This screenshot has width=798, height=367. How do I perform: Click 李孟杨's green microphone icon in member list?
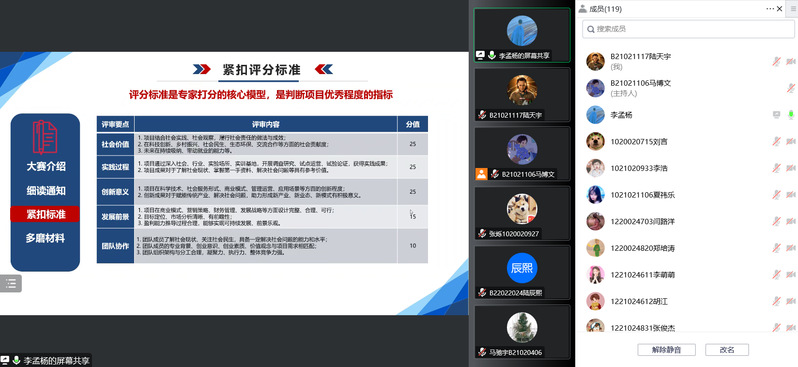click(x=790, y=115)
